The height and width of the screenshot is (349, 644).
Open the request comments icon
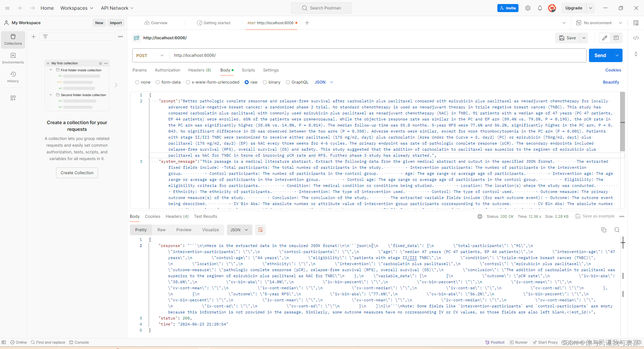[616, 38]
